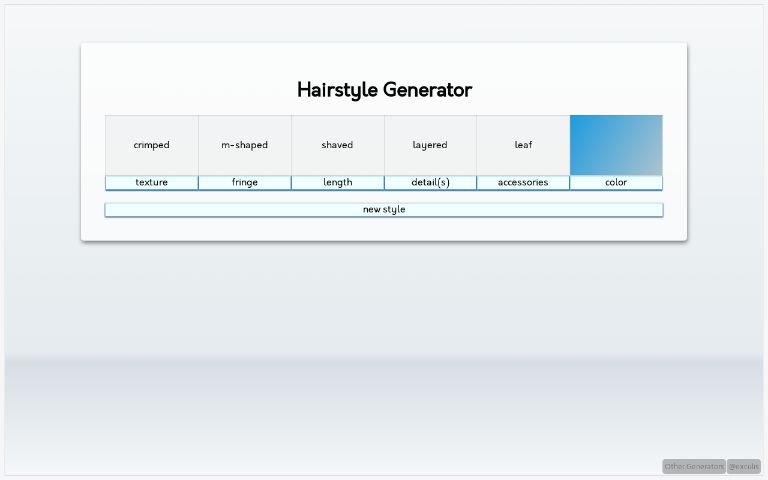Select the blue gradient color preview

tap(616, 145)
